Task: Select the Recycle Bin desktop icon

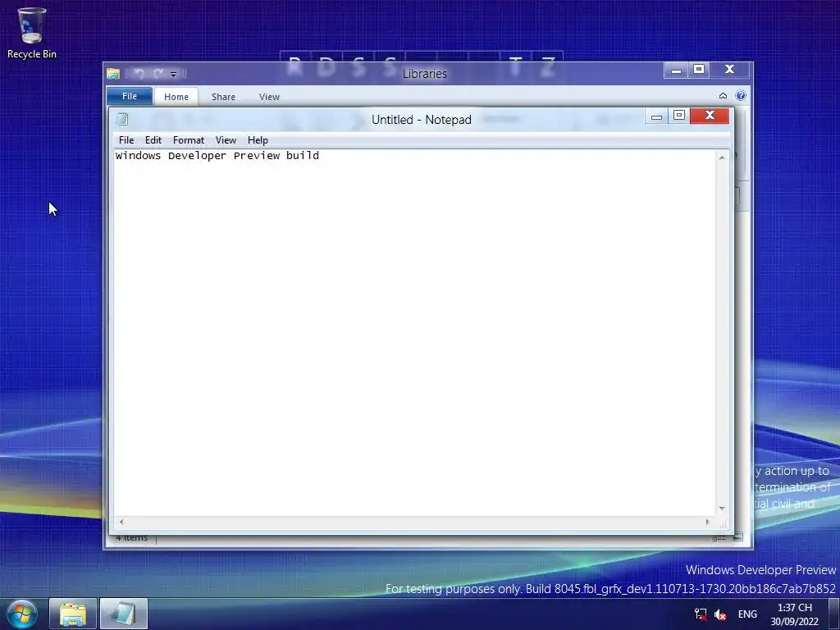Action: tap(32, 33)
